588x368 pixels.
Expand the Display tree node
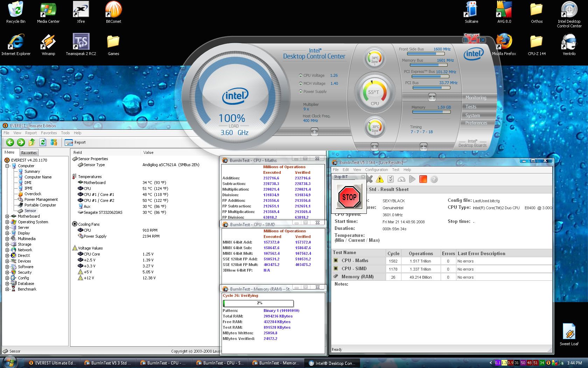pos(7,233)
